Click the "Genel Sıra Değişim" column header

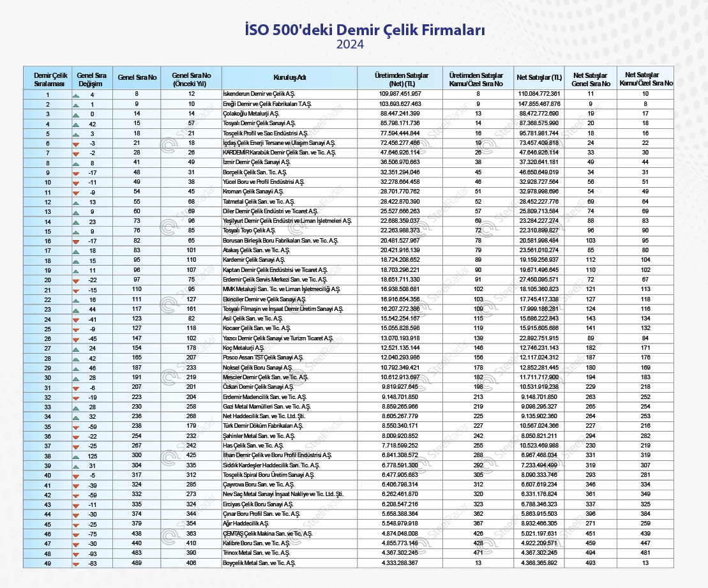[x=91, y=79]
